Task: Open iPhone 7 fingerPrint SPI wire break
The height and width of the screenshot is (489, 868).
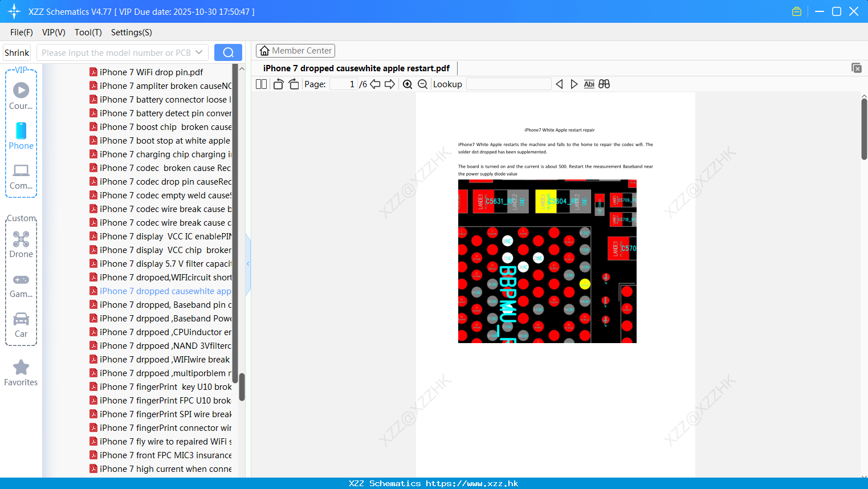Action: [161, 414]
